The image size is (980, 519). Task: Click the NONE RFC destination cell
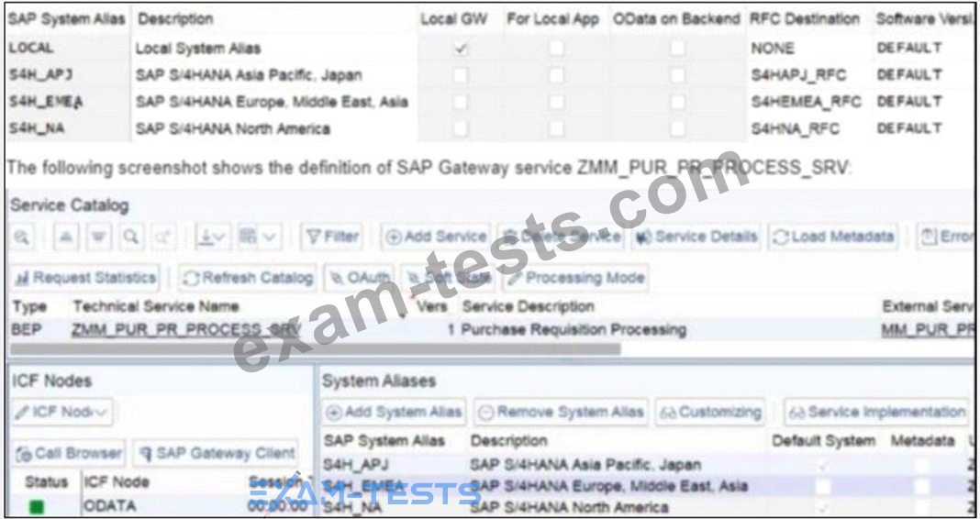(774, 48)
